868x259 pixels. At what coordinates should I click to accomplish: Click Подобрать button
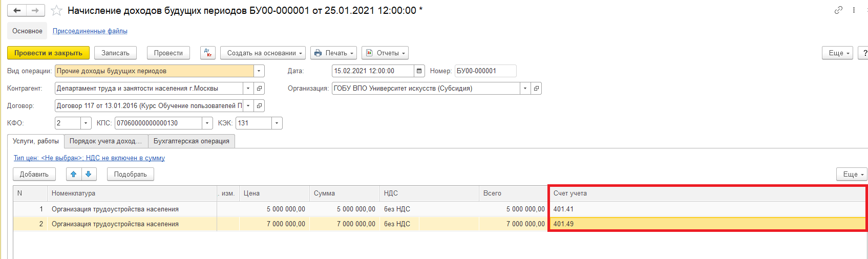131,174
